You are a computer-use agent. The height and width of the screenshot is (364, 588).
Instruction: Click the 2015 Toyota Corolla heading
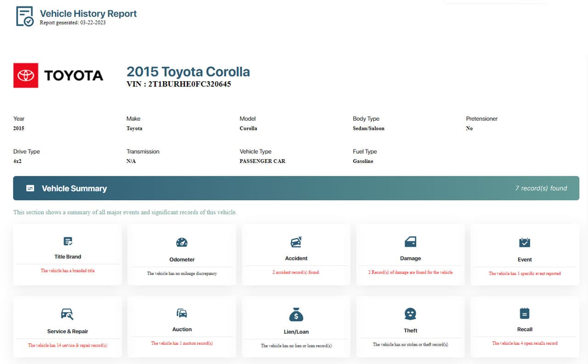pyautogui.click(x=188, y=72)
